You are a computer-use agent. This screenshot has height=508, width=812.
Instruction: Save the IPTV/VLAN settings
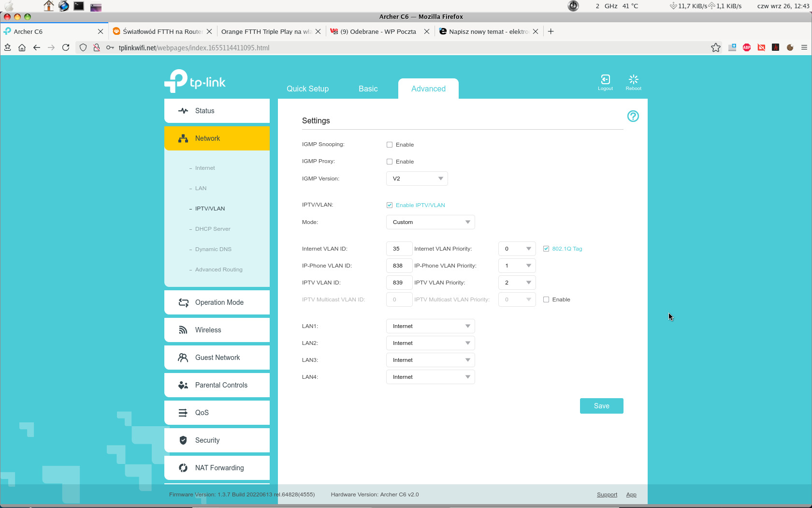602,406
